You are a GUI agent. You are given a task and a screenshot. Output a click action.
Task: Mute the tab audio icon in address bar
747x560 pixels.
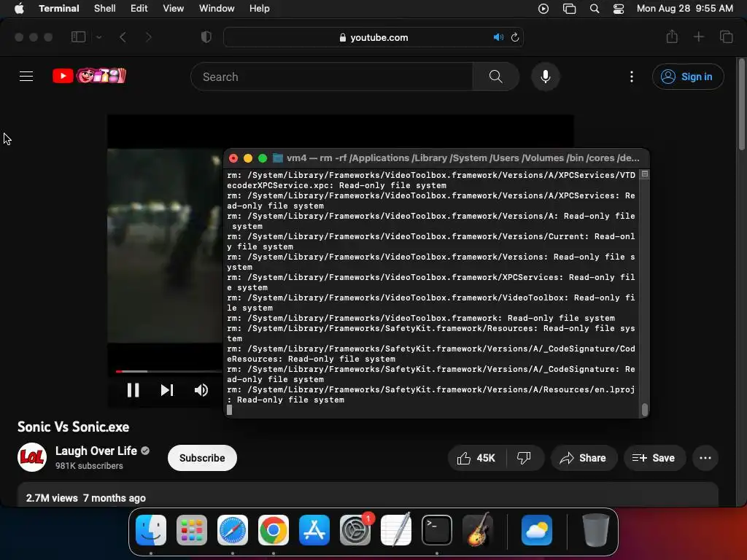coord(498,37)
